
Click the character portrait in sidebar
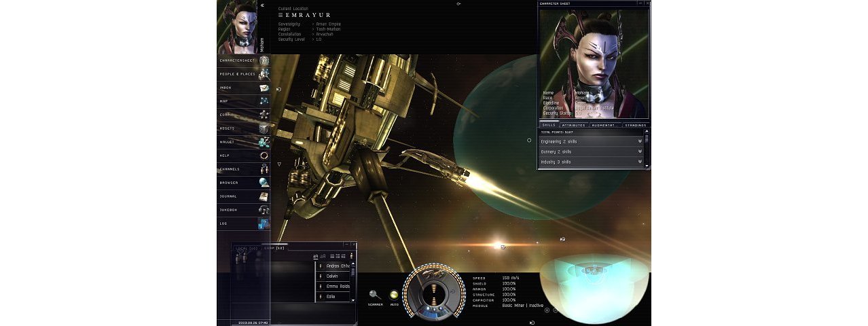pyautogui.click(x=238, y=27)
